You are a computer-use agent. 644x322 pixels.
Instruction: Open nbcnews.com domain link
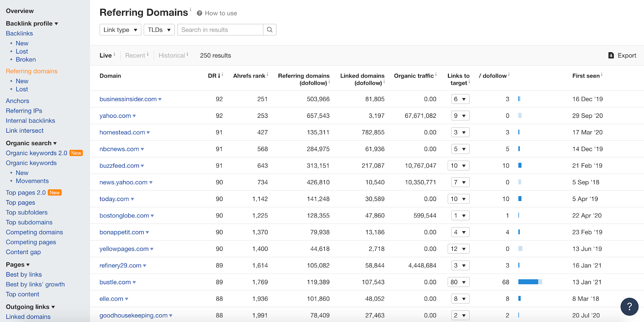pos(119,149)
